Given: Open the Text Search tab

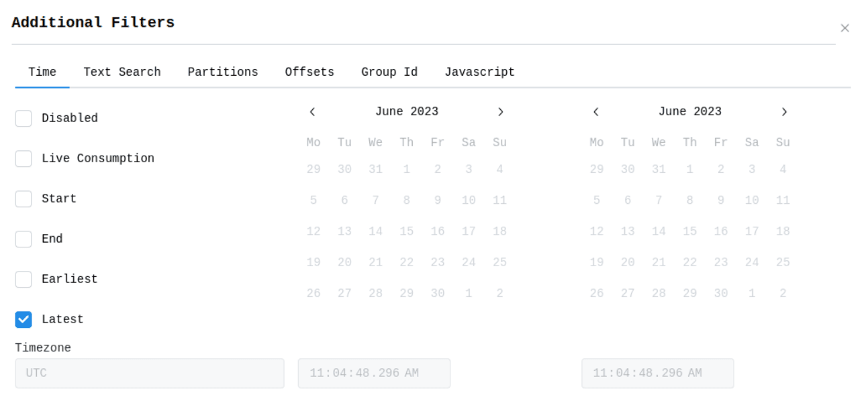Looking at the screenshot, I should (x=122, y=72).
